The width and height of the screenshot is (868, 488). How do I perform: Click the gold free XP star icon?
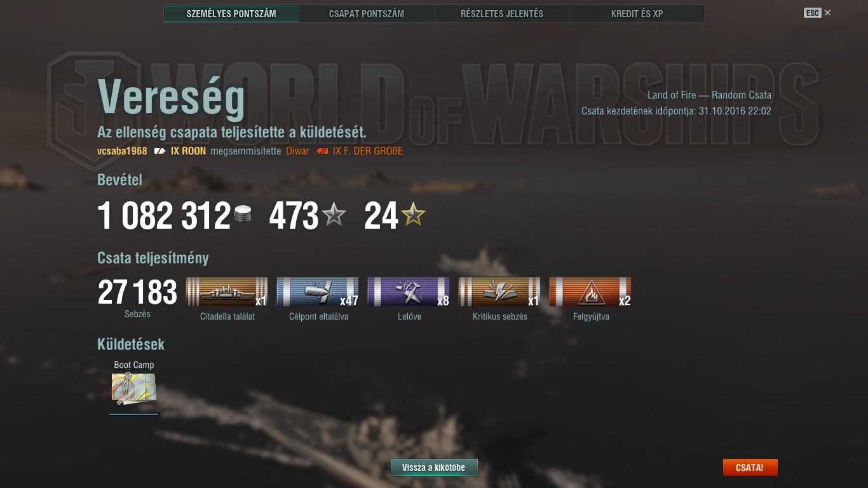(413, 215)
